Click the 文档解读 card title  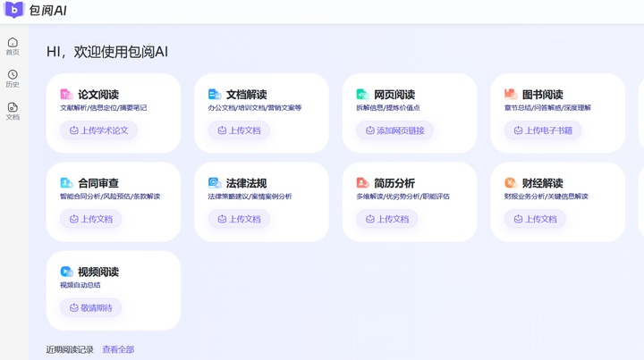click(x=247, y=95)
